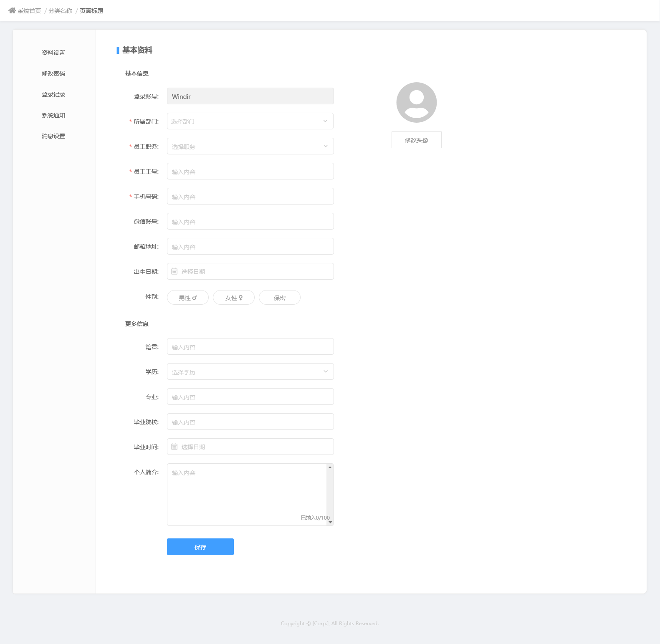
Task: Go to 系统首页 breadcrumb link
Action: tap(29, 11)
